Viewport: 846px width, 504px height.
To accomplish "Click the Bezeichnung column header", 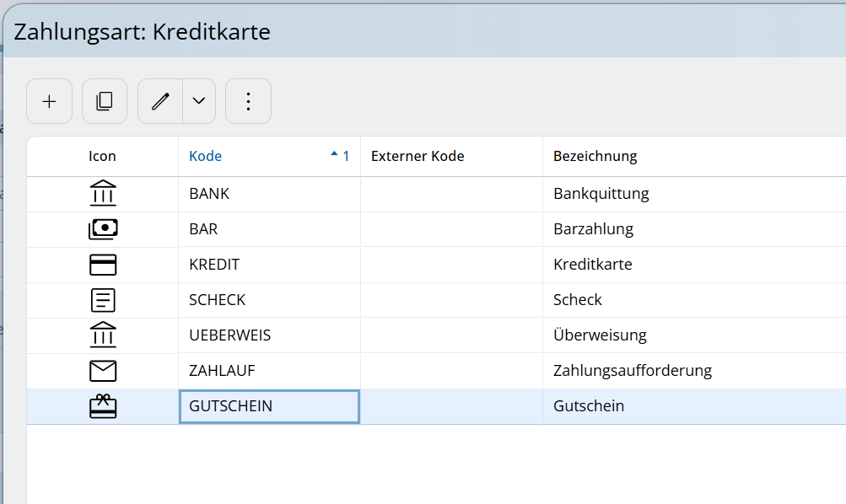I will 595,156.
